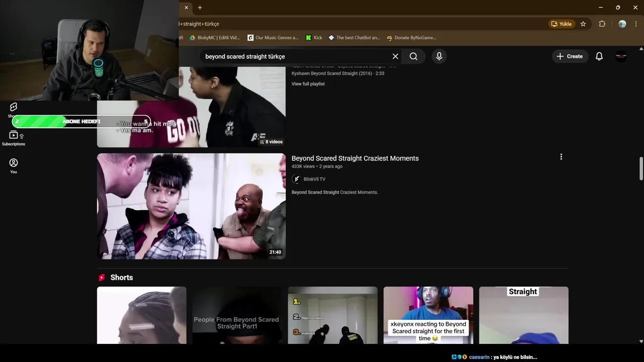Screen dimensions: 644x362
Task: Open the short labeled Straight
Action: point(524,315)
